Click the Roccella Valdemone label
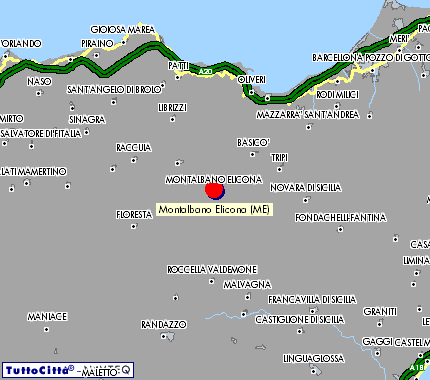Screen dimensions: 430x380 [212, 269]
